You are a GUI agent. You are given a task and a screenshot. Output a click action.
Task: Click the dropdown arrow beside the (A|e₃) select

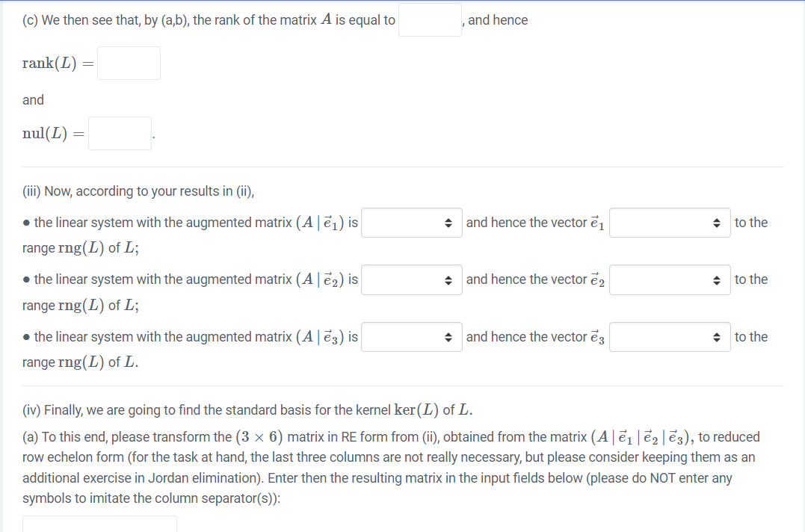coord(448,336)
